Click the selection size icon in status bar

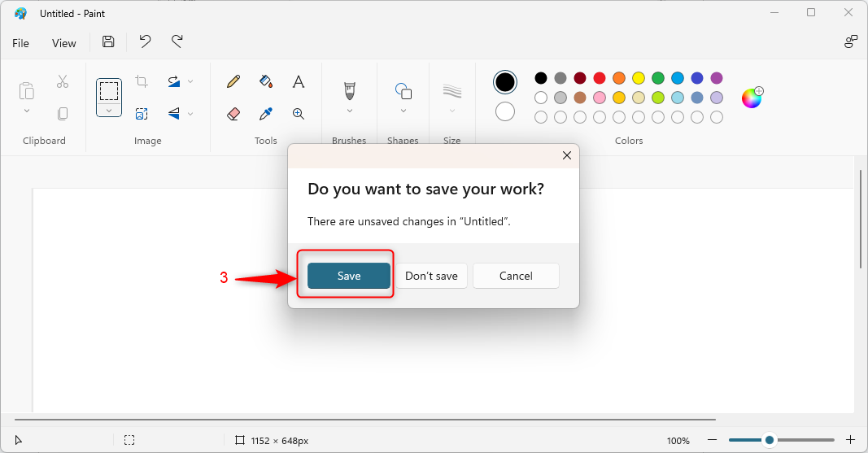(129, 440)
